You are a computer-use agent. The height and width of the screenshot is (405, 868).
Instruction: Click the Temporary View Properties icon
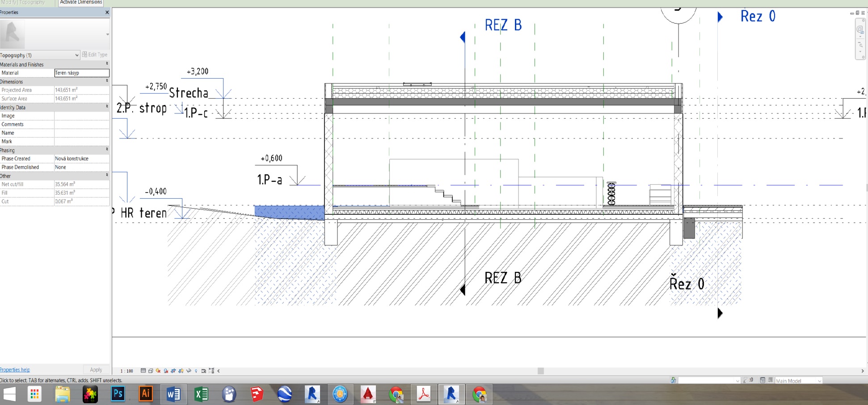click(x=204, y=371)
